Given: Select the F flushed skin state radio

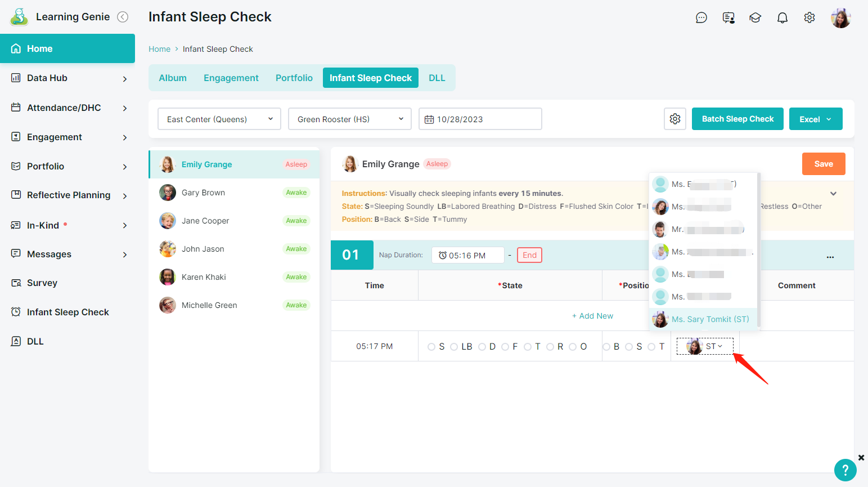Looking at the screenshot, I should (x=505, y=347).
